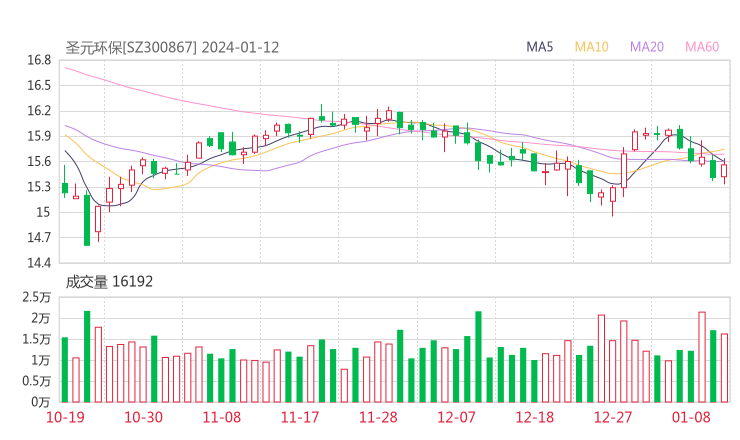Click the MA10 legend label
The height and width of the screenshot is (440, 740).
pyautogui.click(x=591, y=47)
